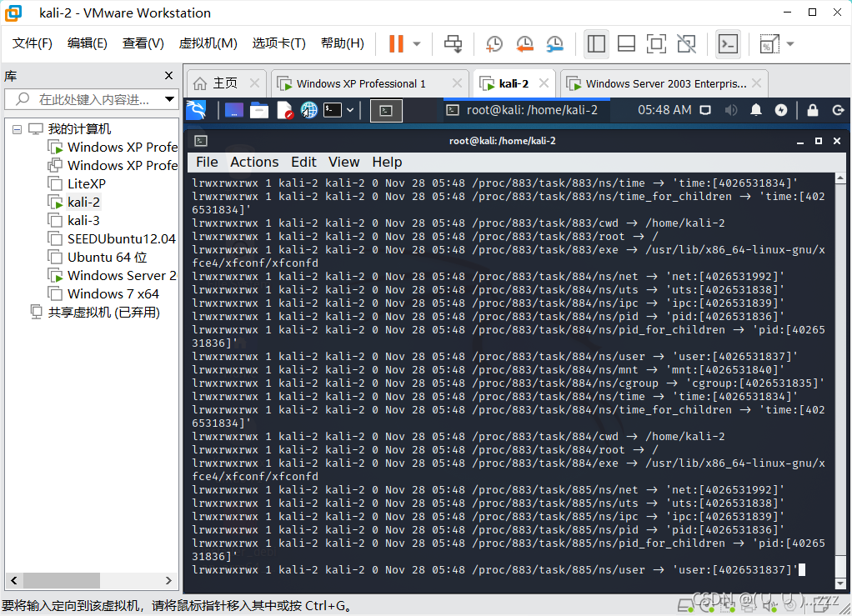
Task: Open the 查看(V) menu
Action: point(143,43)
